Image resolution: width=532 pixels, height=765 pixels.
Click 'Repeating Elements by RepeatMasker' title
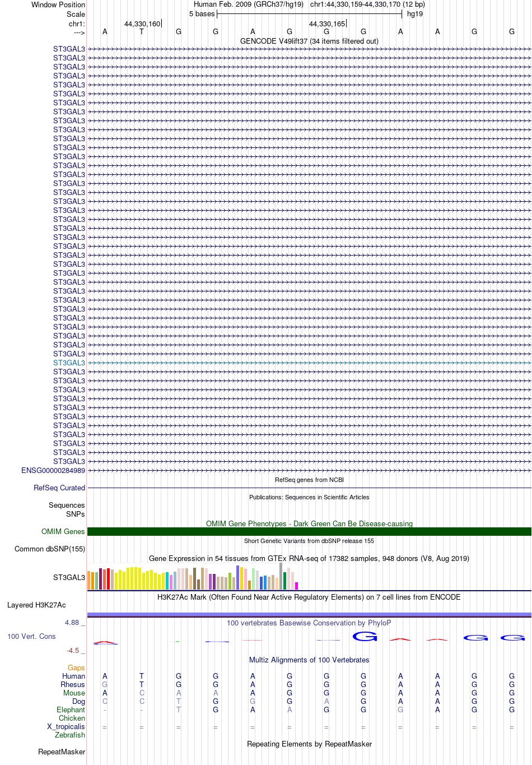(x=309, y=744)
